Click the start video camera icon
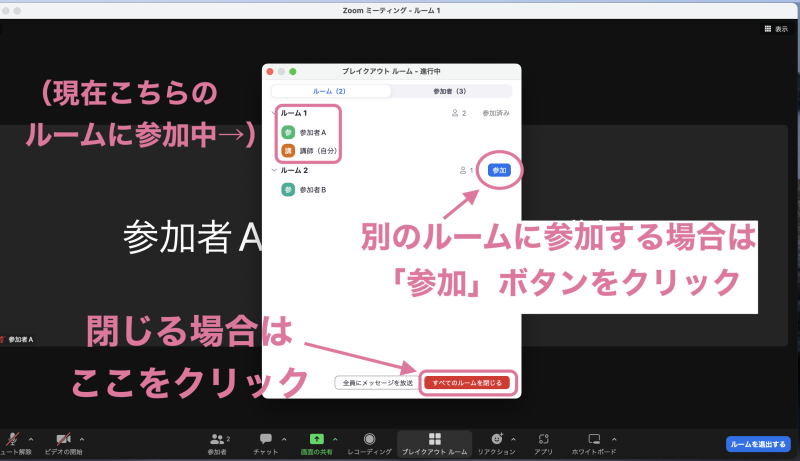 click(63, 439)
